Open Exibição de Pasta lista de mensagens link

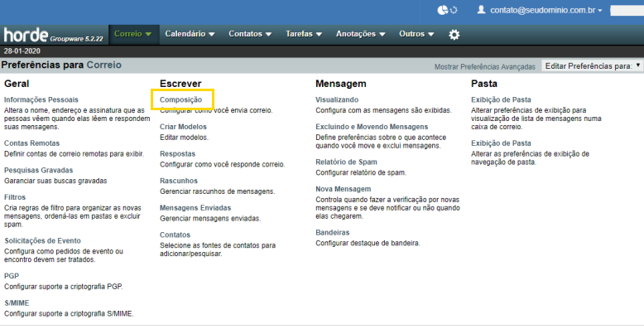(x=501, y=99)
